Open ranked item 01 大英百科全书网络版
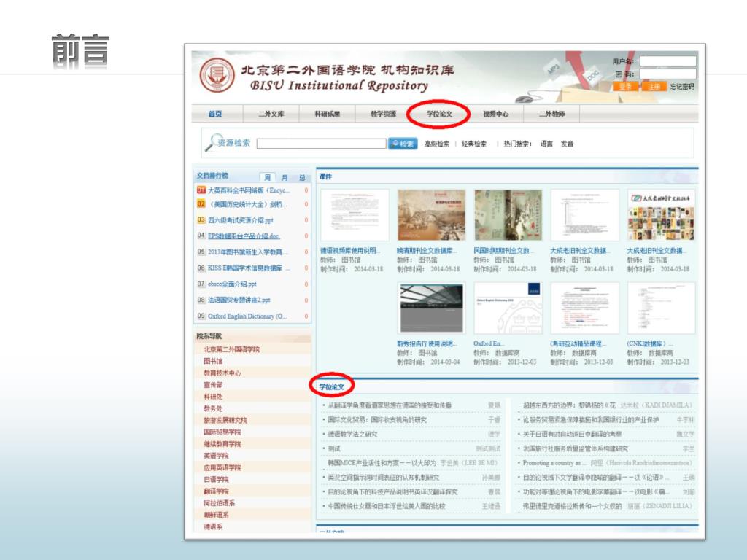747x560 pixels. 248,190
